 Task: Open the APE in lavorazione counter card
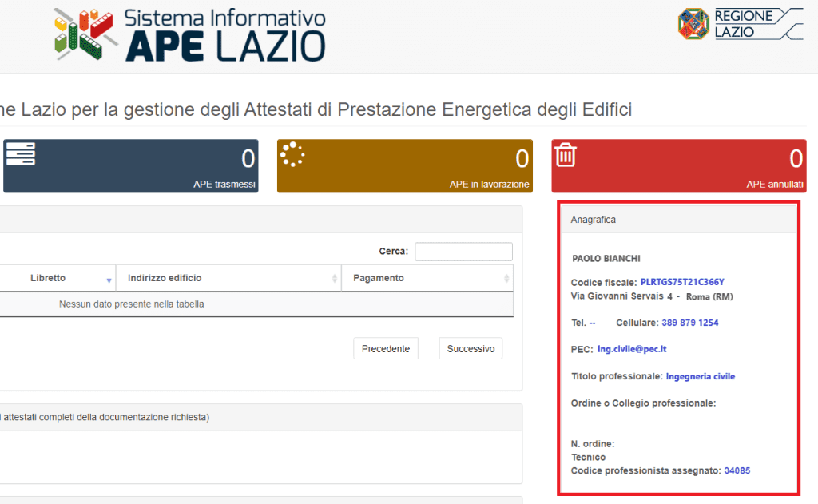pos(405,166)
